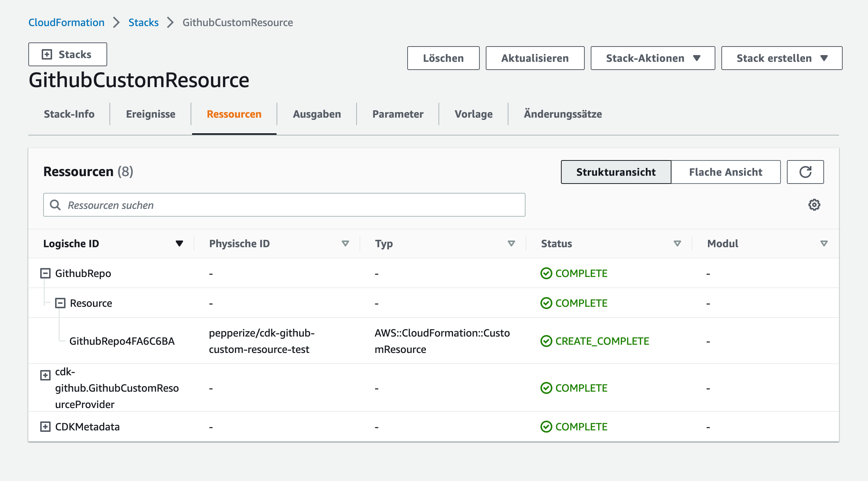The image size is (868, 481).
Task: Click the refresh resources icon button
Action: (x=805, y=172)
